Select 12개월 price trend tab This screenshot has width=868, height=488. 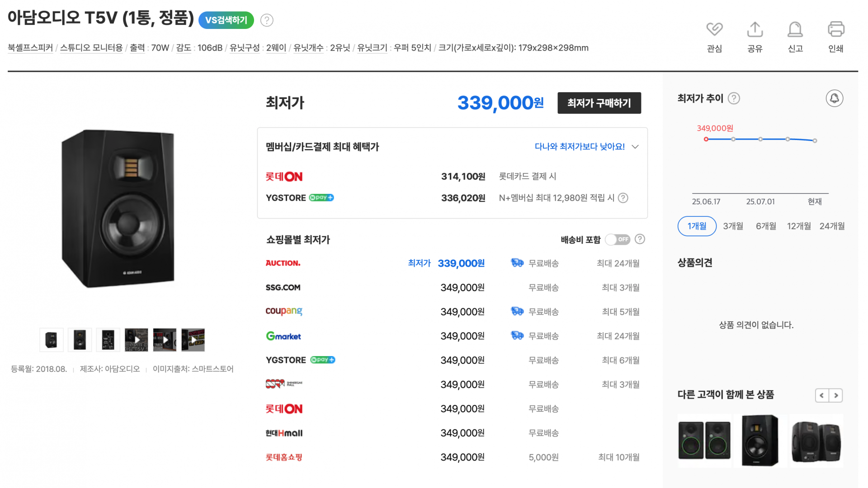[799, 226]
